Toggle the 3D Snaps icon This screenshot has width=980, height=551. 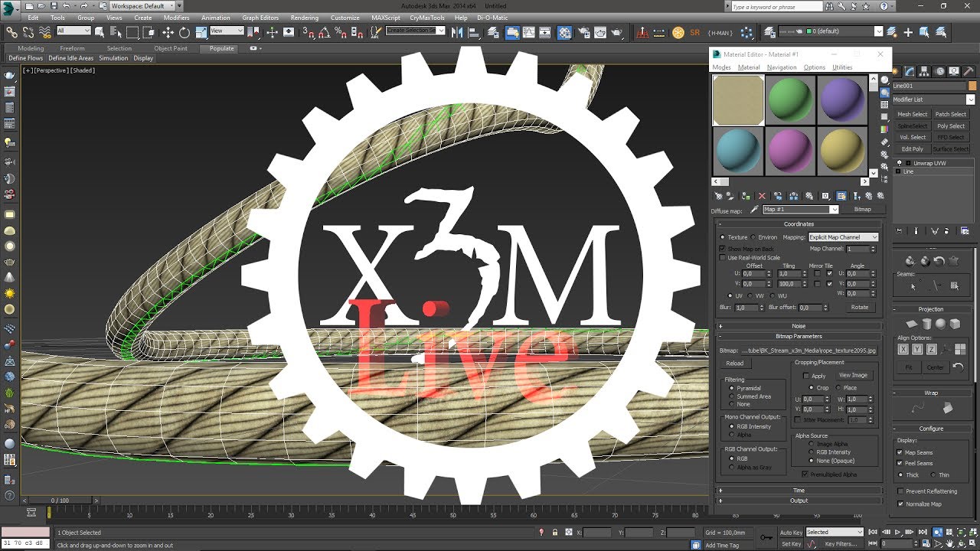coord(309,32)
